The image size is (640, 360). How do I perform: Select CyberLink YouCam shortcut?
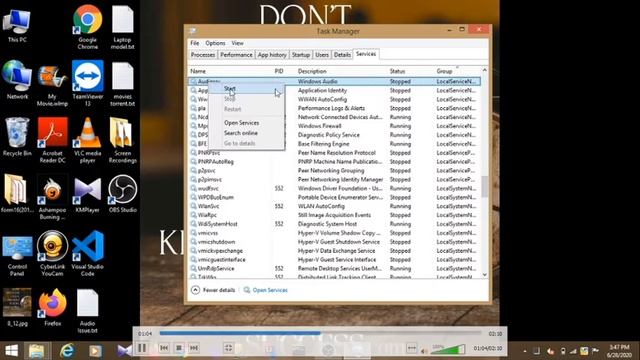pos(52,253)
